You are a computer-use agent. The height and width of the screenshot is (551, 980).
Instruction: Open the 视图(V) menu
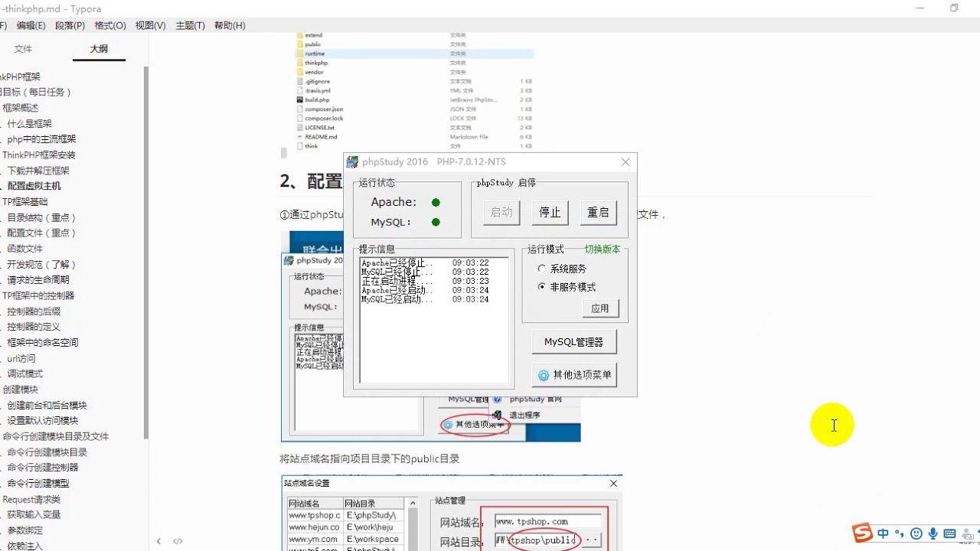coord(150,25)
